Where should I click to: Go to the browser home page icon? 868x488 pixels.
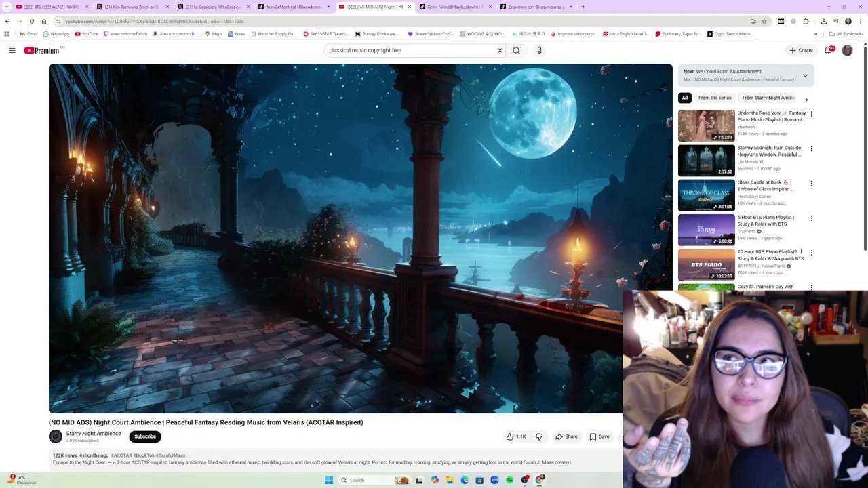[x=44, y=21]
